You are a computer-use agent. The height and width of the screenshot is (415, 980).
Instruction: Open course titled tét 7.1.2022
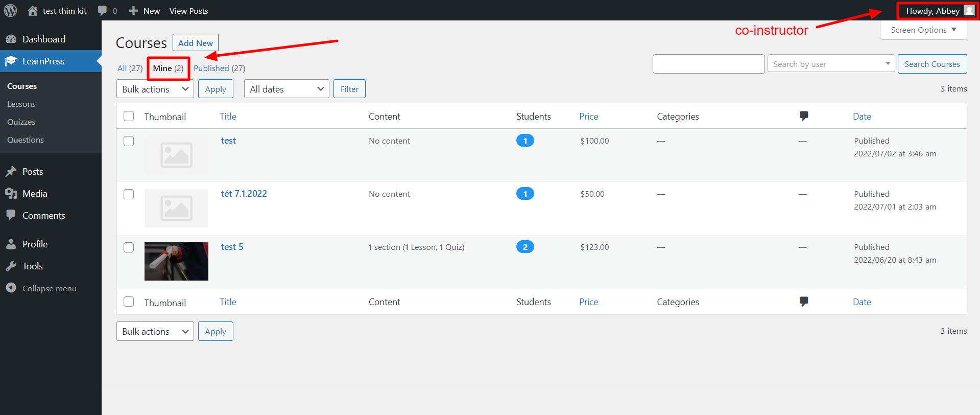(x=244, y=194)
